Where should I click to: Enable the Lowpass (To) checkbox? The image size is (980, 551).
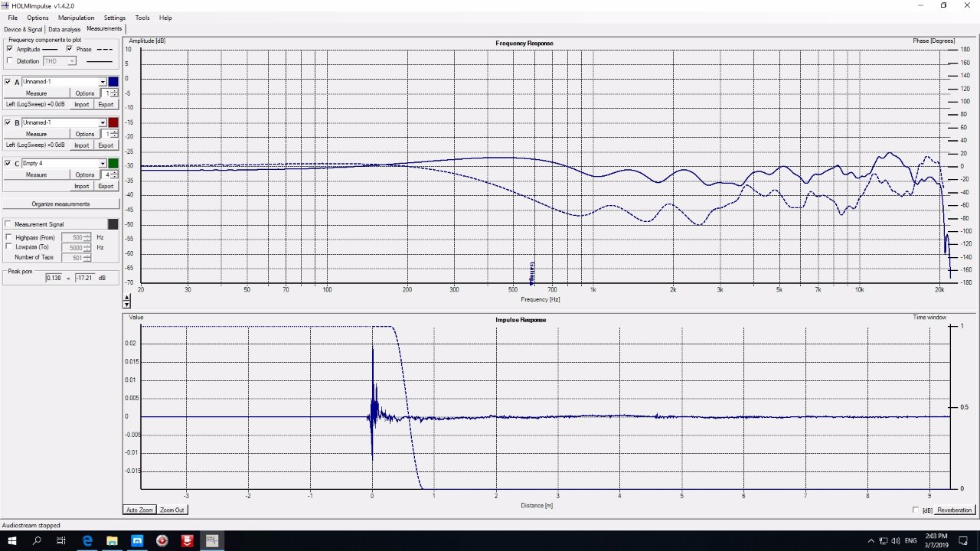click(x=9, y=247)
